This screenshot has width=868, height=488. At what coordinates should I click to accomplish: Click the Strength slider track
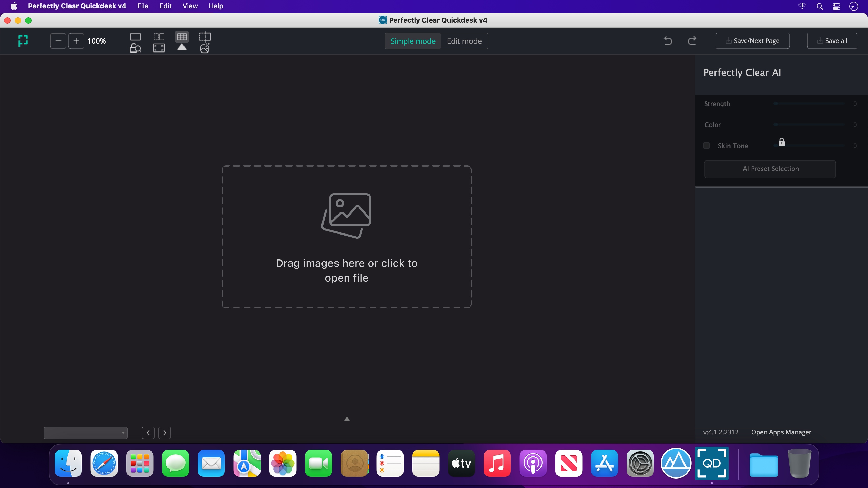(x=809, y=104)
